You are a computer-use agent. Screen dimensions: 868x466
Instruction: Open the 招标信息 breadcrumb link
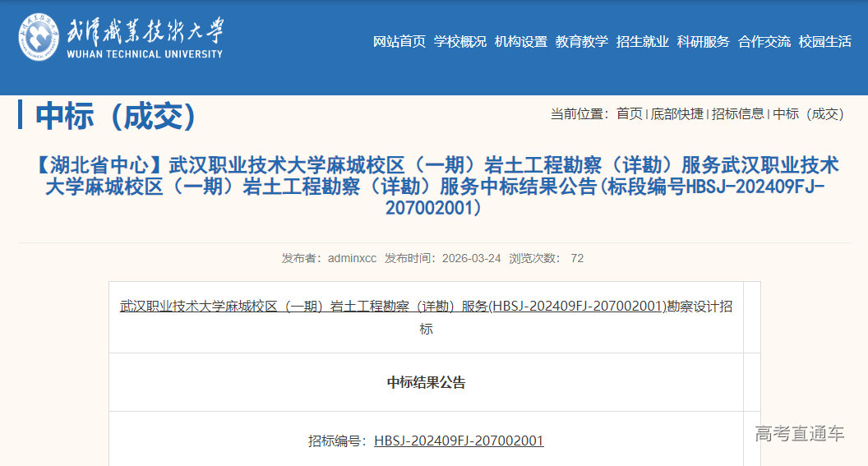coord(737,114)
